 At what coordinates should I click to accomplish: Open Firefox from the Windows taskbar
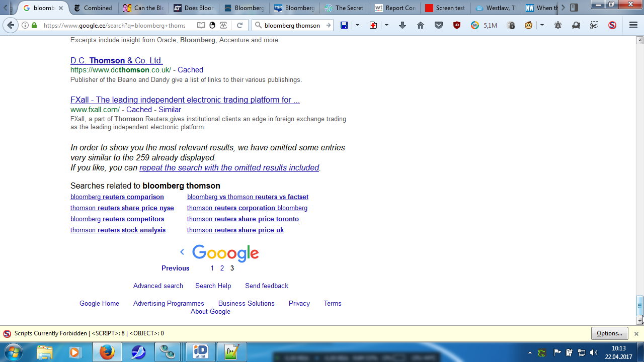coord(107,352)
